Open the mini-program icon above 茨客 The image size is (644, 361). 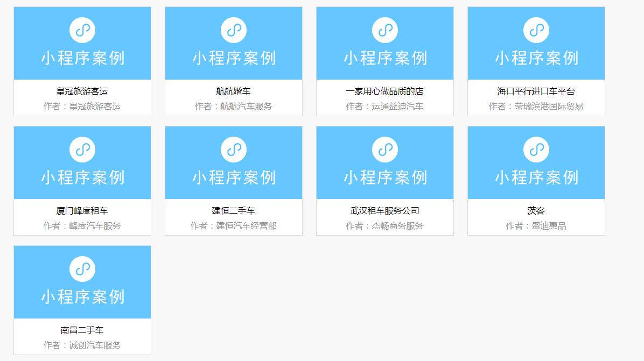point(536,150)
